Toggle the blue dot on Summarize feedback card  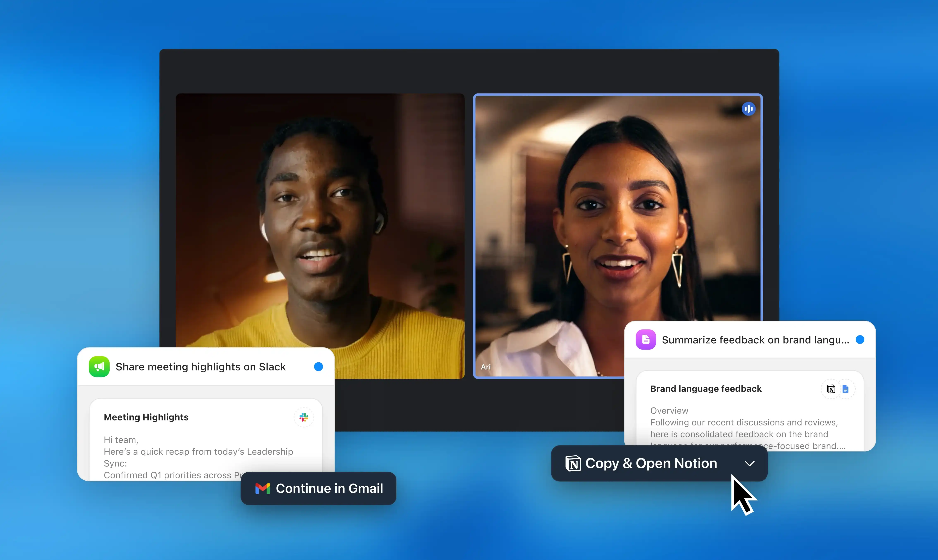coord(860,340)
